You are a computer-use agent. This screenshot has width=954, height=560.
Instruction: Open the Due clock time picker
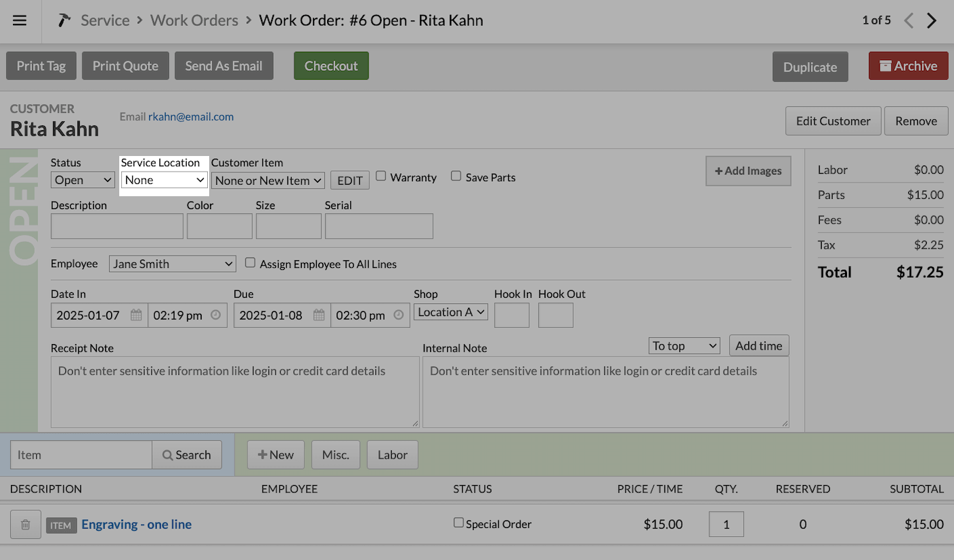(399, 315)
